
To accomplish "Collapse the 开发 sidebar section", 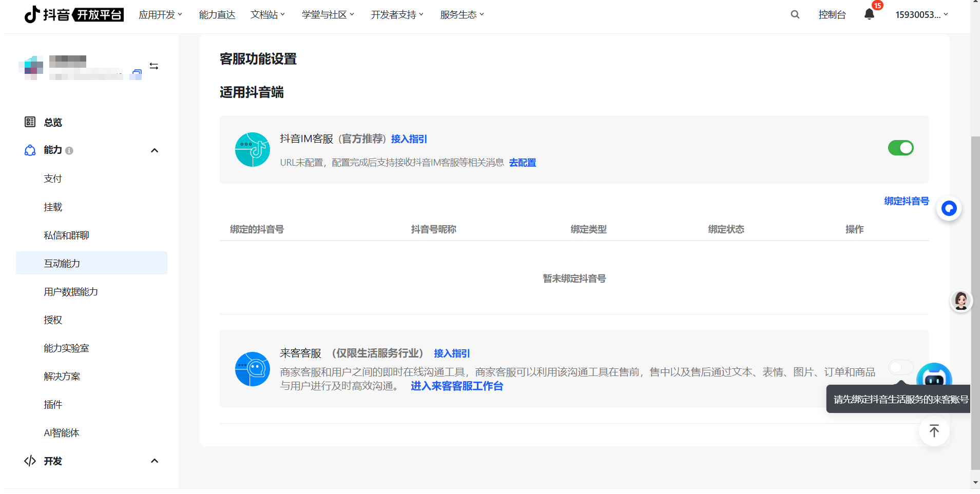I will [154, 461].
